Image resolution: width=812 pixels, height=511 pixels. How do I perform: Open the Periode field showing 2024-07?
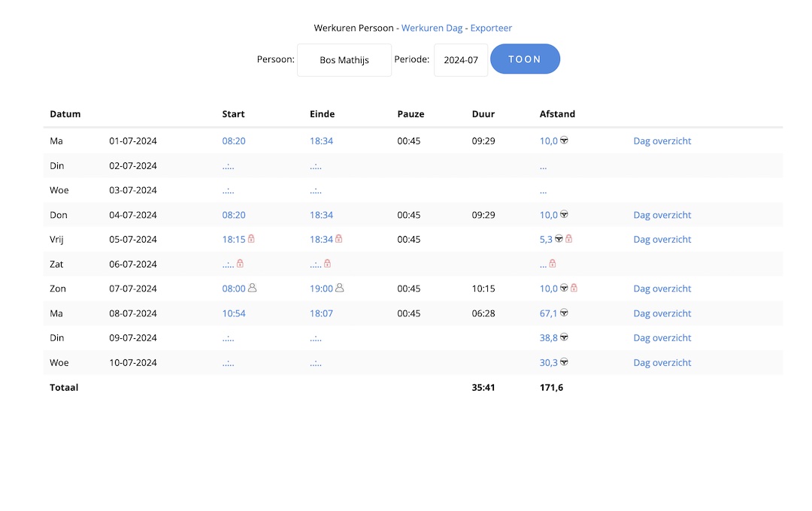461,60
